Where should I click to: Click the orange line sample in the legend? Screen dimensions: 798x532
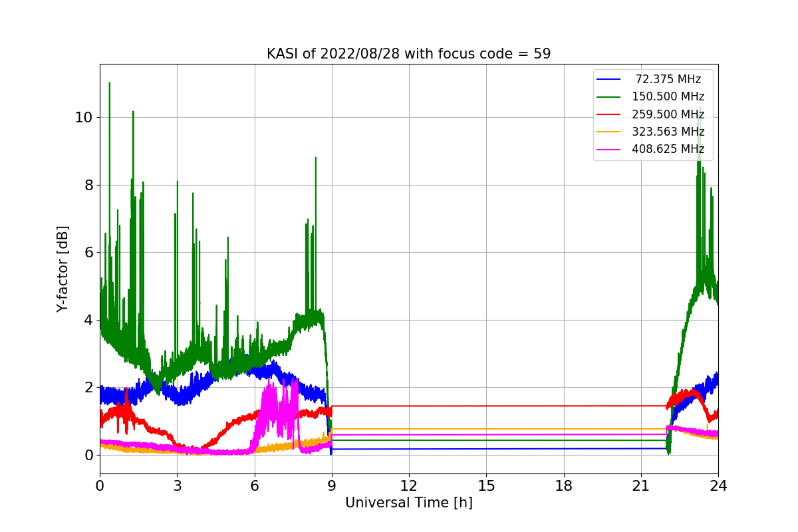pyautogui.click(x=608, y=132)
